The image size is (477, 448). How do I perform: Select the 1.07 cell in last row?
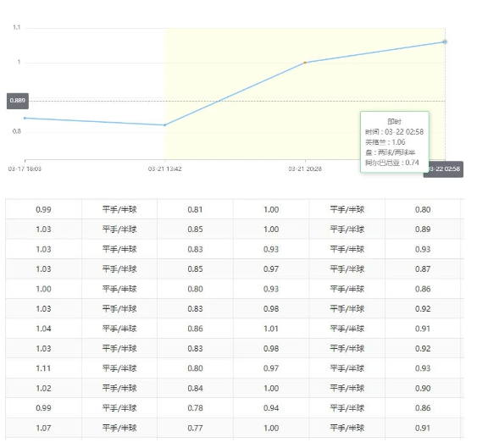tap(43, 428)
